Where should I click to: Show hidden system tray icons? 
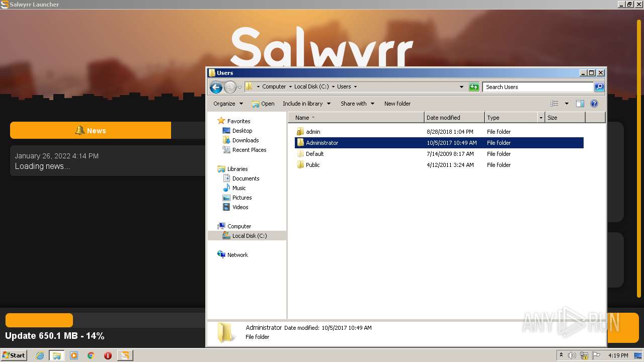(561, 355)
